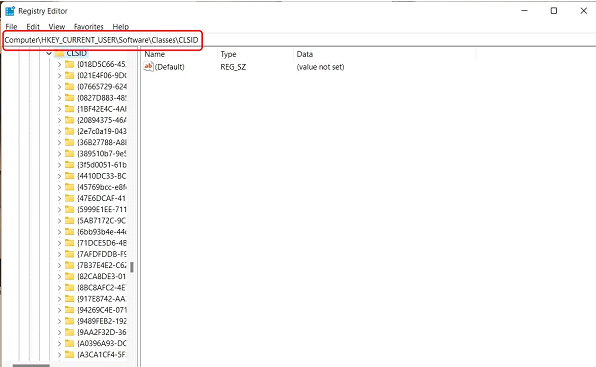Click folder icon of {389510b7-9e key
This screenshot has width=596, height=367.
70,153
